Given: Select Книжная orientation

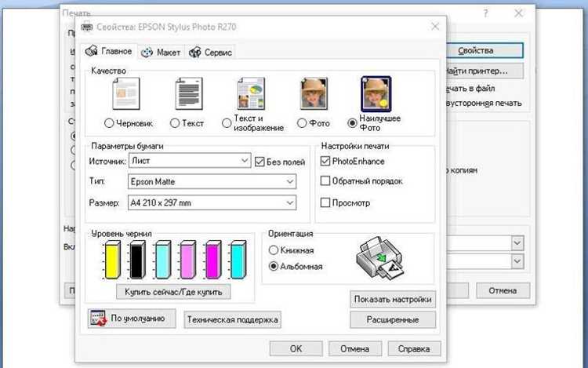Looking at the screenshot, I should [x=274, y=250].
